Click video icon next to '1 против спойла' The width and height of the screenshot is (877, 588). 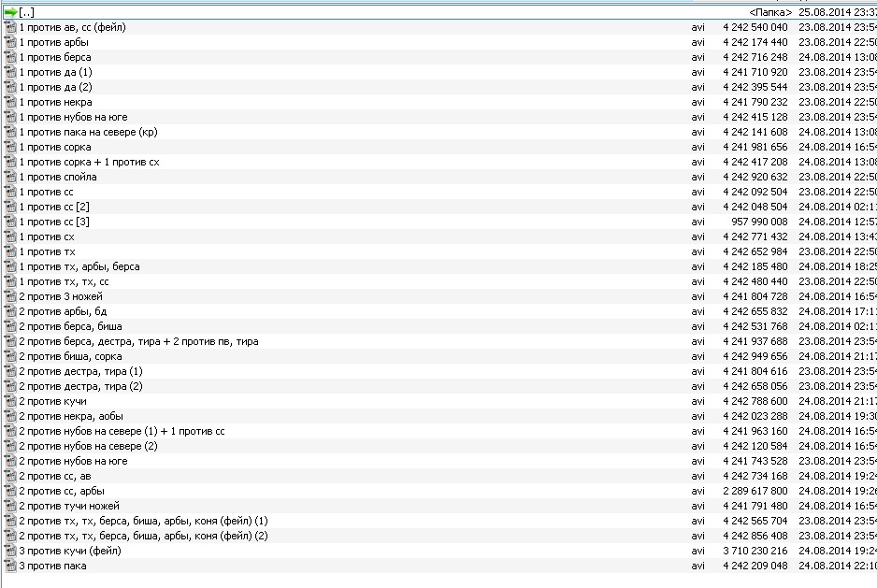(x=10, y=177)
